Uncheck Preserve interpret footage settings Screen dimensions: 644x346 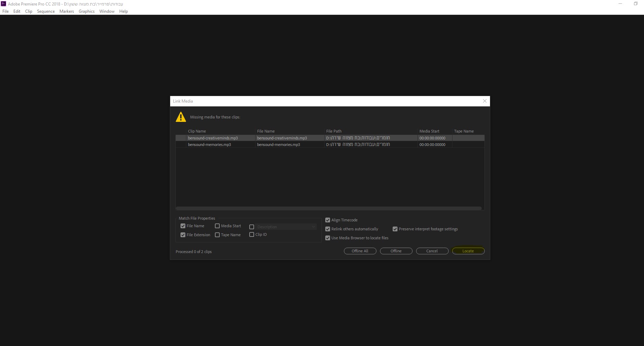395,229
